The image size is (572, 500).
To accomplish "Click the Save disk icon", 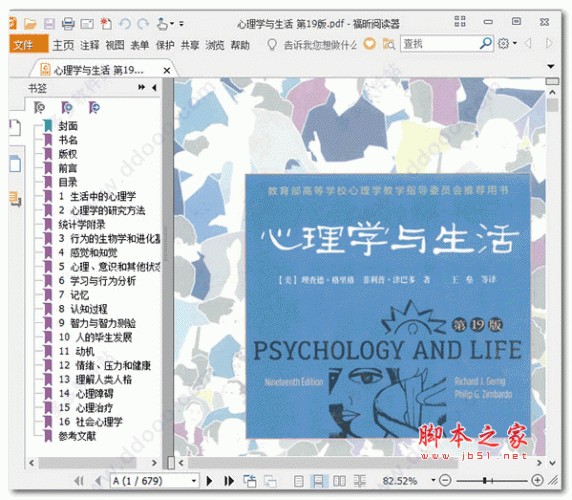I will point(49,24).
